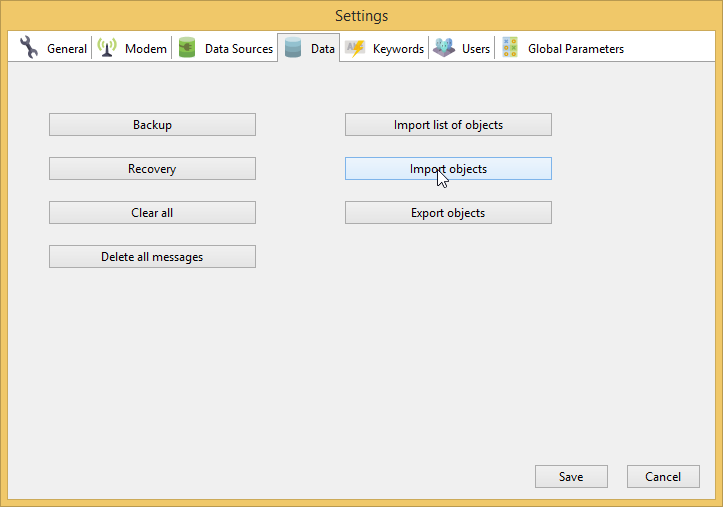Switch to the Users tab label
This screenshot has height=507, width=723.
tap(476, 49)
